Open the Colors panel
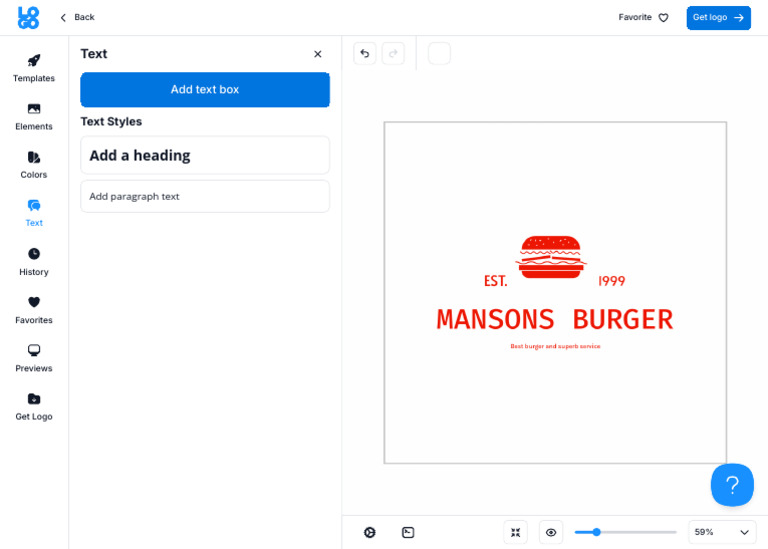 tap(34, 165)
